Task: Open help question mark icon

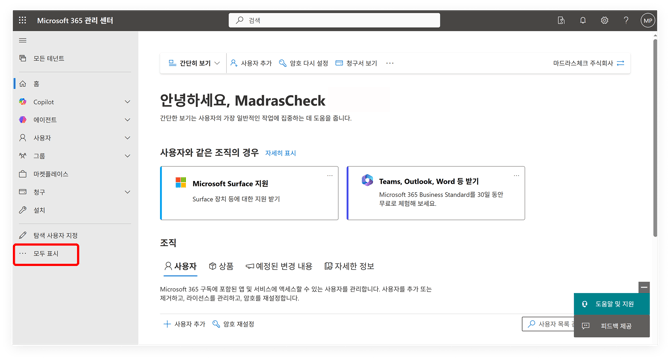Action: [x=626, y=20]
